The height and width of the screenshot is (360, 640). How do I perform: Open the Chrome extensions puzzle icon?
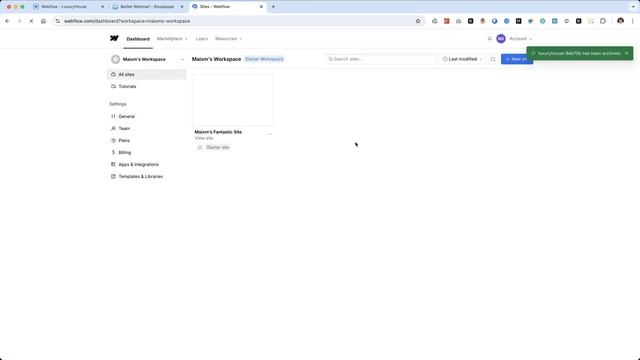point(603,21)
